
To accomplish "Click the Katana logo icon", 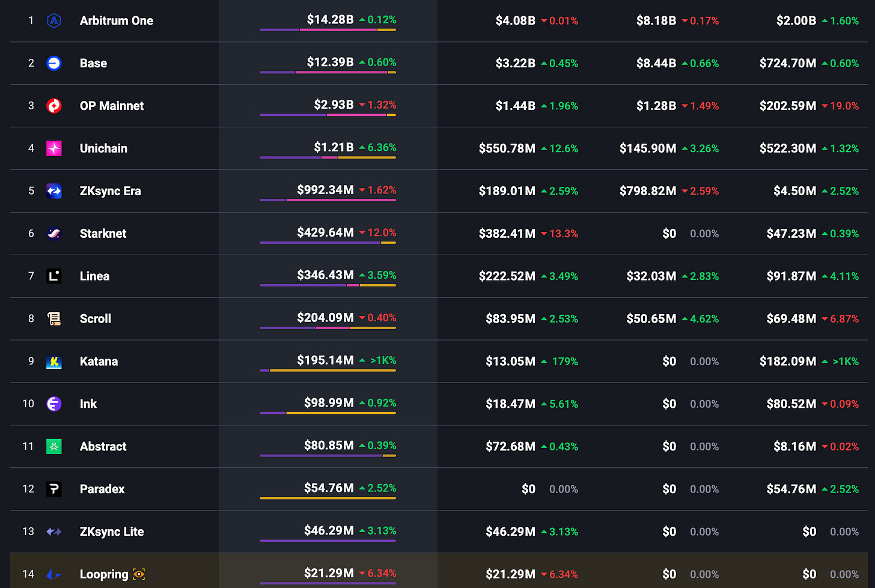I will 54,362.
